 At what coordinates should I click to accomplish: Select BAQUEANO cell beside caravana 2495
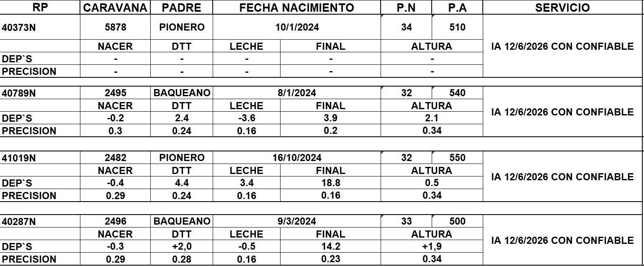[182, 93]
